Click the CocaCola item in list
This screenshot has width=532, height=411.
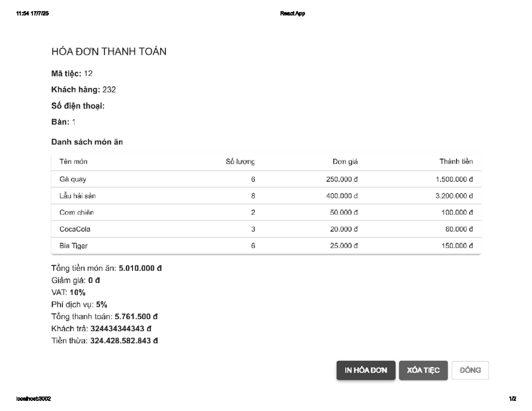coord(75,229)
